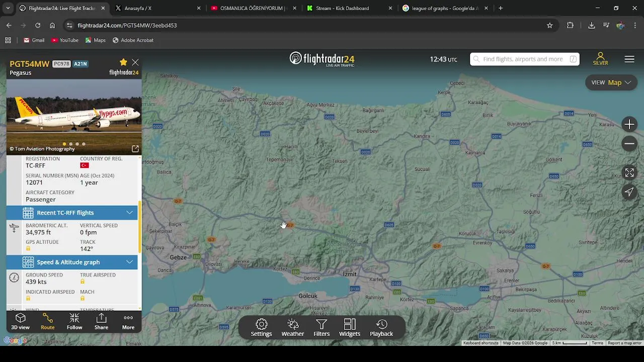The height and width of the screenshot is (362, 644).
Task: Open the Weather layers menu
Action: (293, 328)
